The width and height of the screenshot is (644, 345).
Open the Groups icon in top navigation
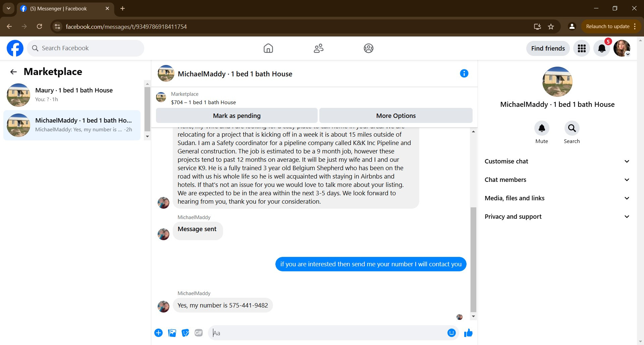point(369,48)
